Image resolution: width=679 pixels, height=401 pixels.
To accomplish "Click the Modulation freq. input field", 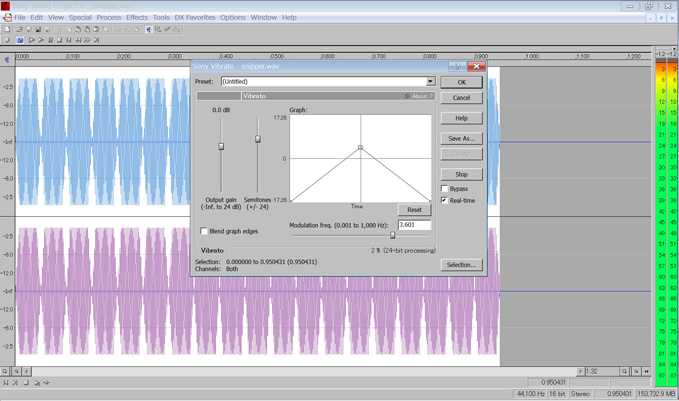I will tap(414, 225).
